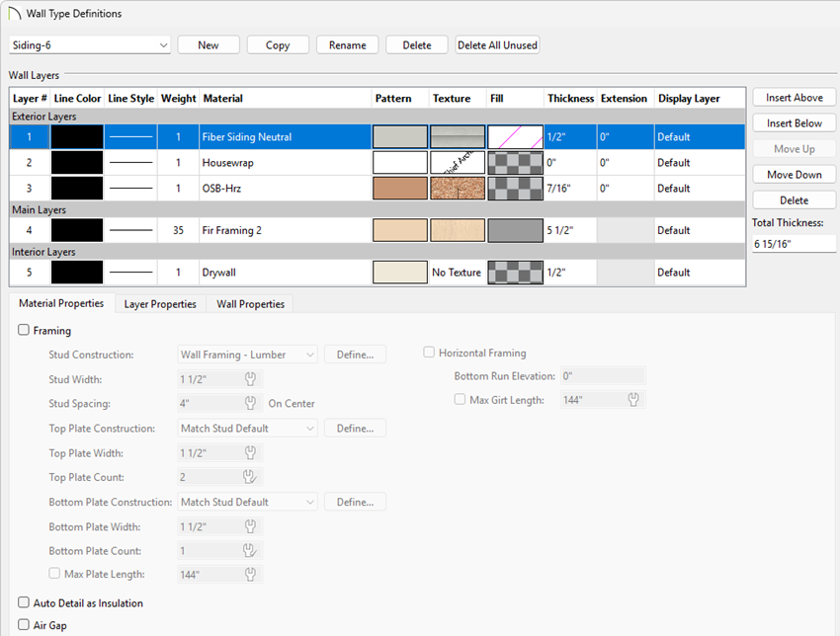The image size is (840, 636).
Task: Open fill style of Fiber Siding Neutral
Action: 515,137
